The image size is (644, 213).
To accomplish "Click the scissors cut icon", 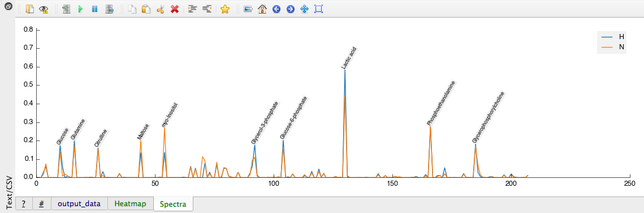I will [x=160, y=9].
